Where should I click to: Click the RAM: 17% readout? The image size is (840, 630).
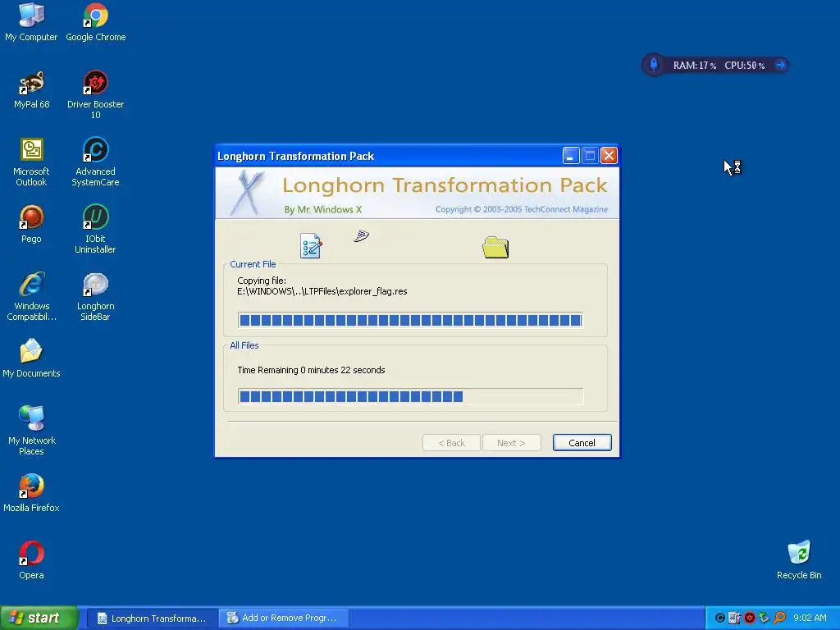694,66
